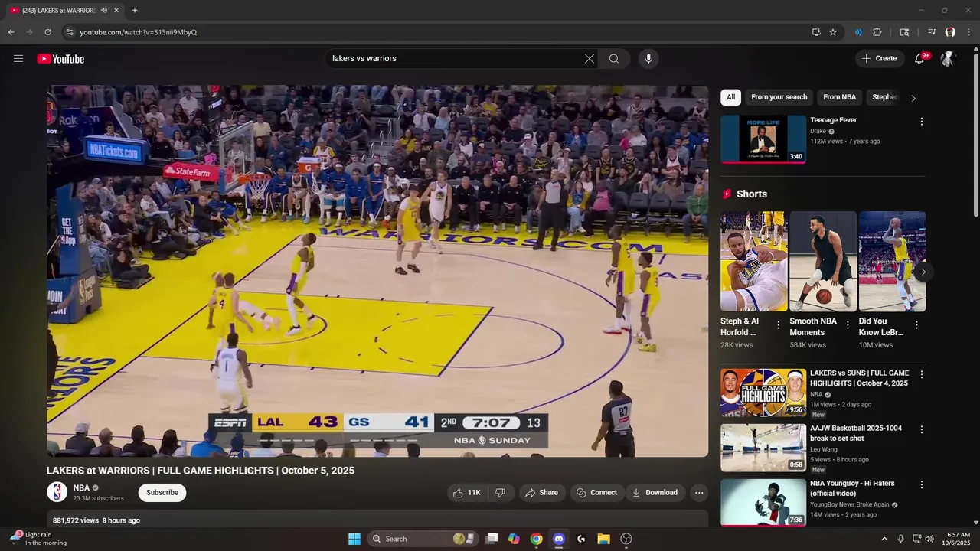The image size is (980, 551).
Task: Open options for NBA YoungBoy video
Action: [x=922, y=485]
